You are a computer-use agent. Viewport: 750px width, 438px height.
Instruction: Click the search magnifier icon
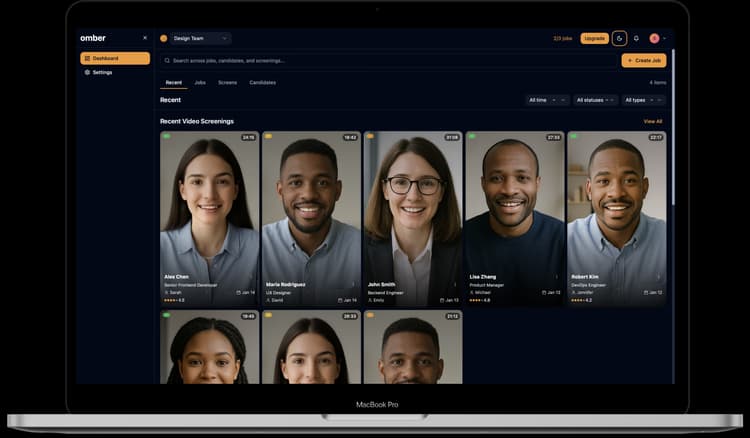(x=167, y=61)
